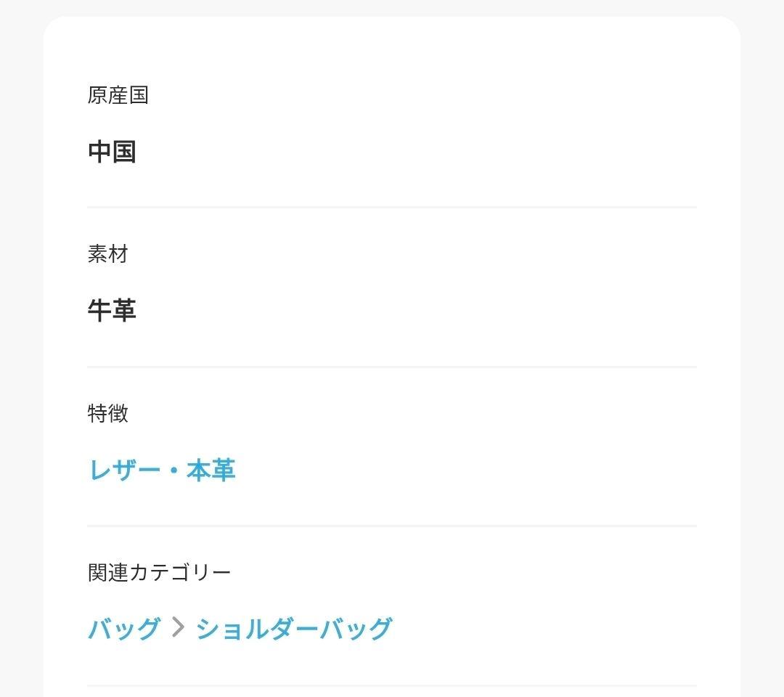Click the divider below レザー・本革
This screenshot has height=697, width=784.
coord(392,526)
